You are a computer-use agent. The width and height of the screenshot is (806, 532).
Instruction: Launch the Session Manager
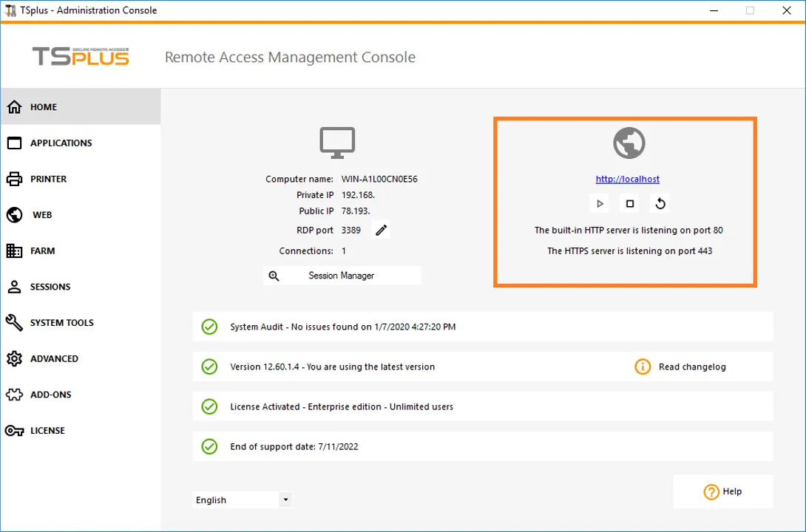tap(342, 276)
